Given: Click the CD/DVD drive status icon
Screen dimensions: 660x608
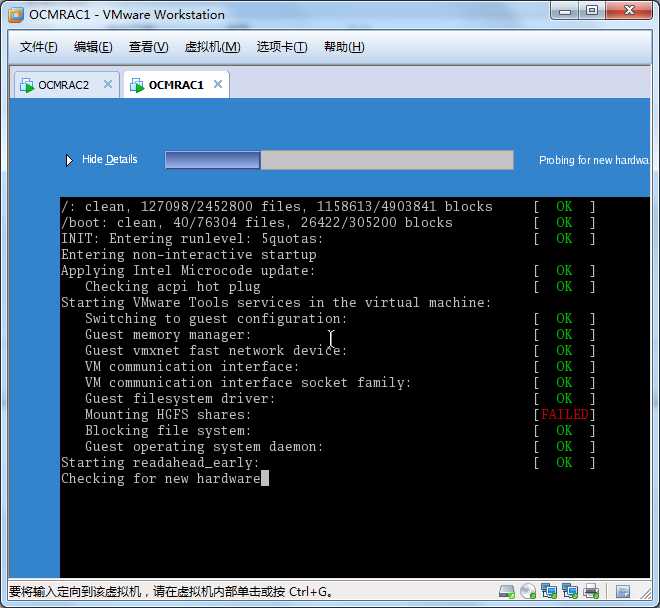Looking at the screenshot, I should [x=527, y=592].
